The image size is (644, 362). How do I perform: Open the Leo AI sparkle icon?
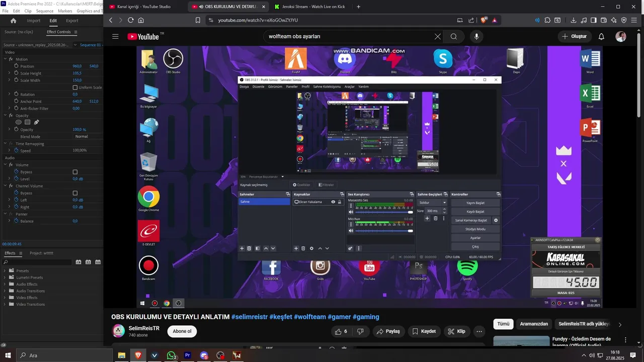[614, 20]
